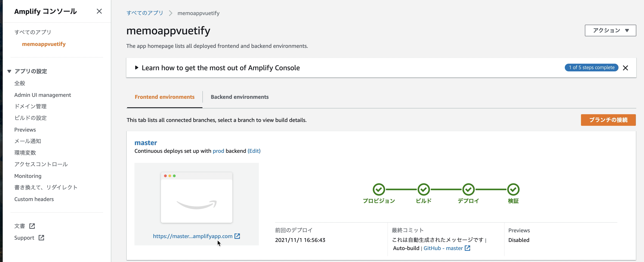Open Support link in sidebar
644x262 pixels.
tap(24, 238)
